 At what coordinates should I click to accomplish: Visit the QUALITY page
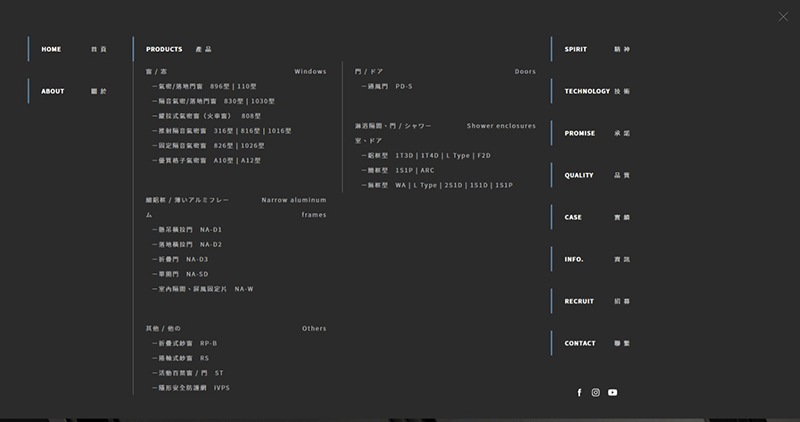[579, 175]
